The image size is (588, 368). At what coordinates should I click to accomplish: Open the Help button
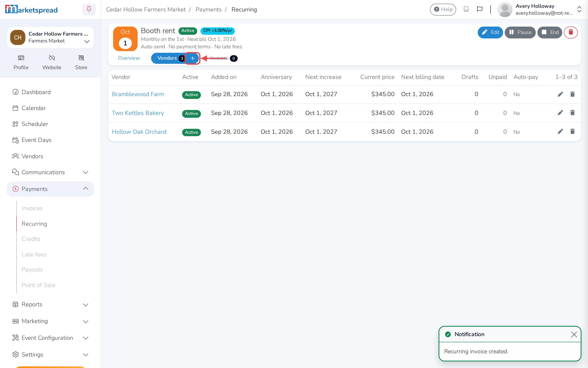(x=443, y=9)
